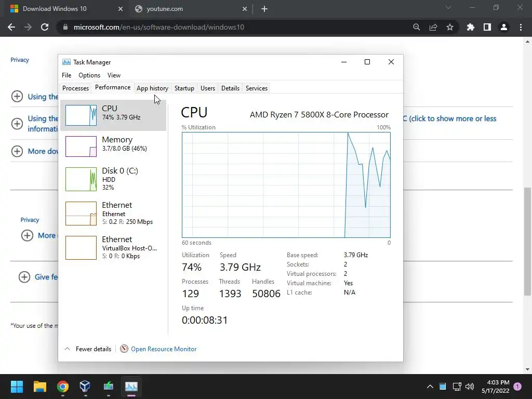The width and height of the screenshot is (532, 399).
Task: Open the Startup tab
Action: click(x=184, y=88)
